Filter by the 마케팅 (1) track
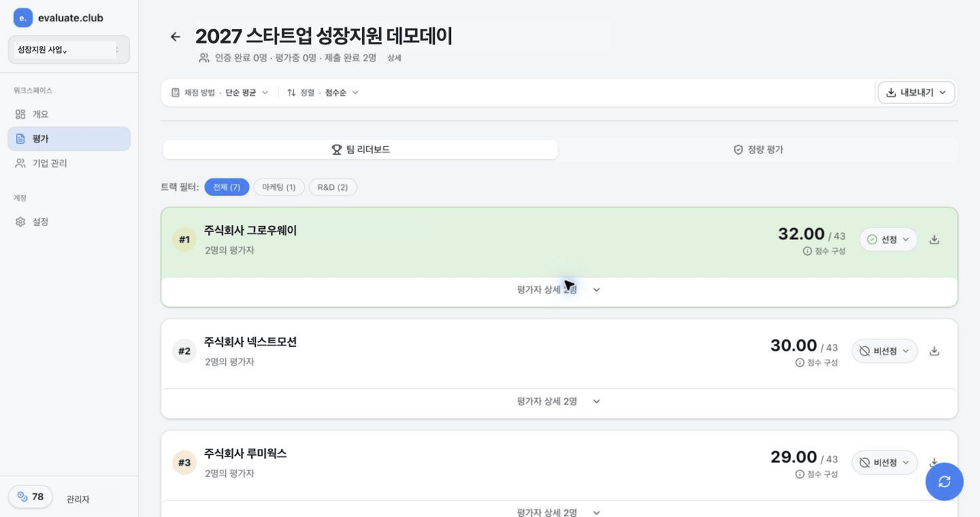The width and height of the screenshot is (980, 517). coord(279,187)
